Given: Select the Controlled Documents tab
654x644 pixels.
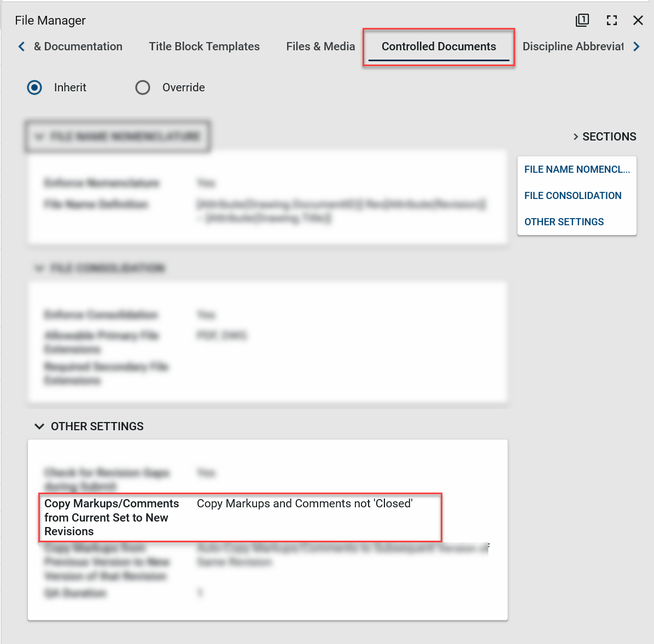Looking at the screenshot, I should [x=439, y=46].
